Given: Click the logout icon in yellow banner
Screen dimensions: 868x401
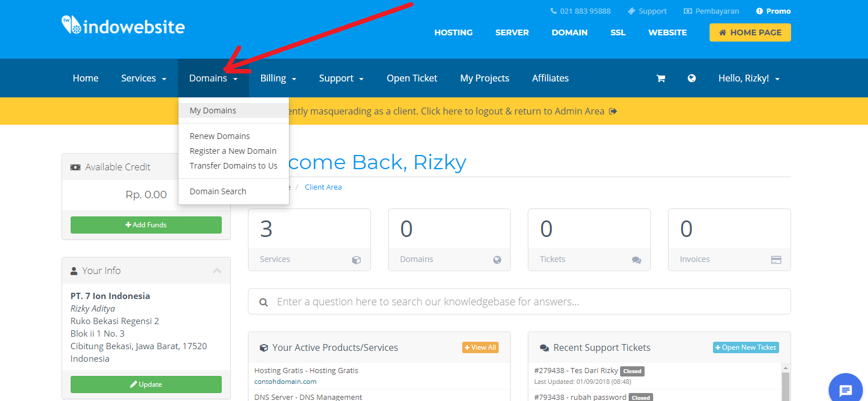Looking at the screenshot, I should (x=613, y=112).
